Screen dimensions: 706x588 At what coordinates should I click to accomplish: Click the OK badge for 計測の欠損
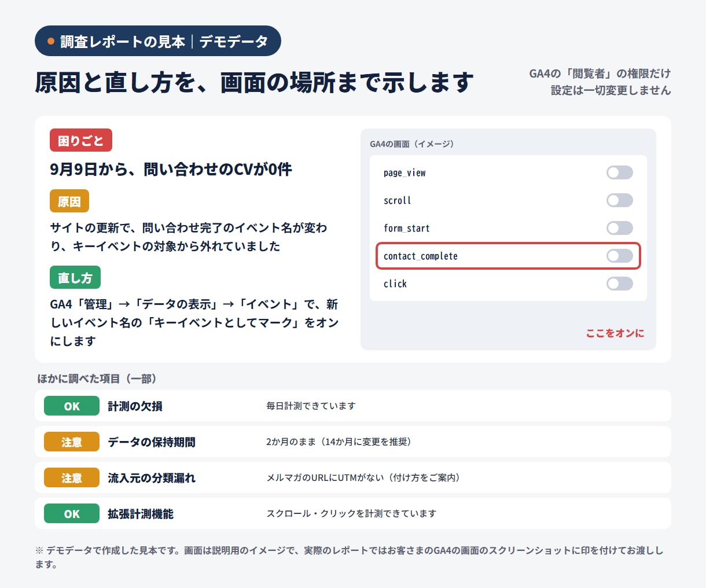tap(72, 406)
